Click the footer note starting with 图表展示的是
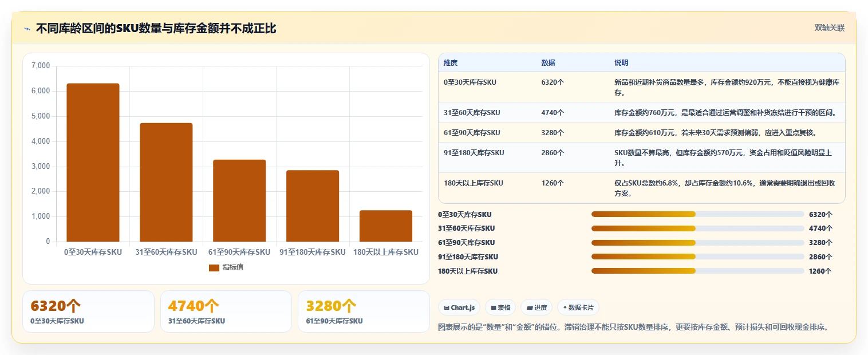 click(633, 328)
